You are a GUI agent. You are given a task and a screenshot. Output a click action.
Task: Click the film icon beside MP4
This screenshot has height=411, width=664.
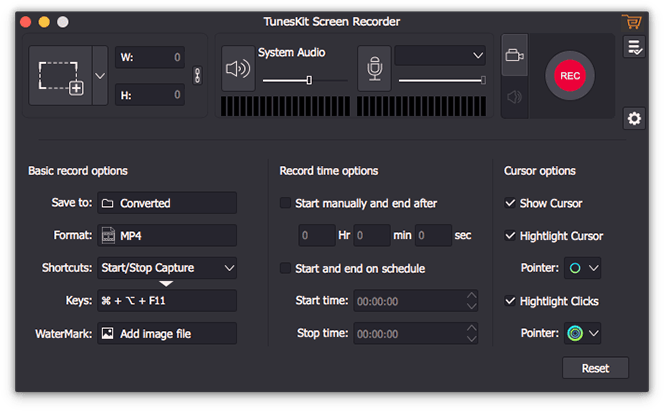click(x=108, y=236)
